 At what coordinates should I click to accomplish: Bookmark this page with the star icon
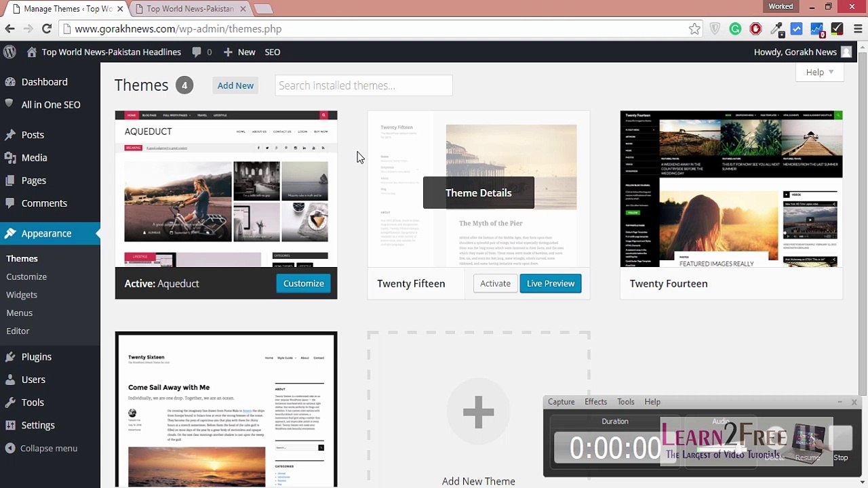click(694, 28)
